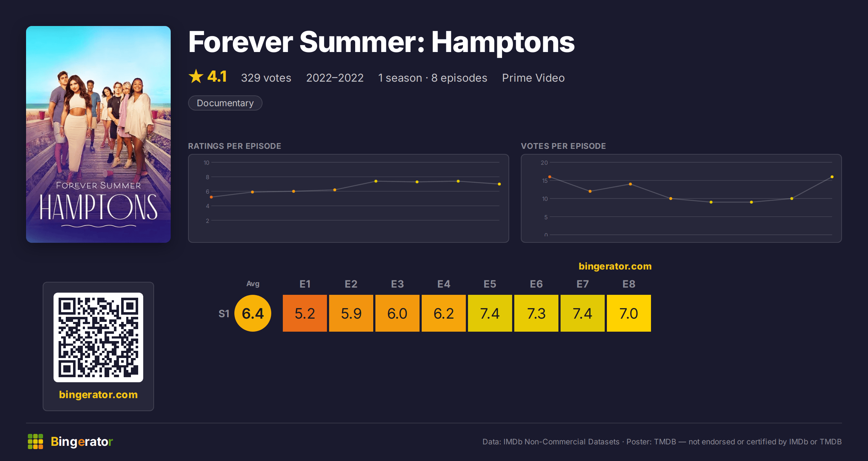Image resolution: width=868 pixels, height=461 pixels.
Task: Click the bingerator.com link under QR code
Action: pyautogui.click(x=98, y=395)
